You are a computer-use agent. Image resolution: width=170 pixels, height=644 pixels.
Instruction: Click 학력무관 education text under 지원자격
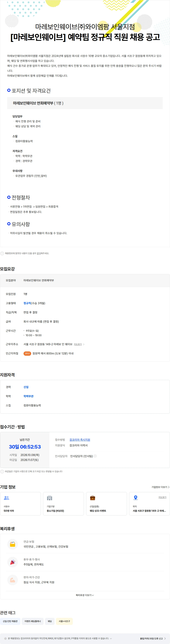(x=29, y=396)
